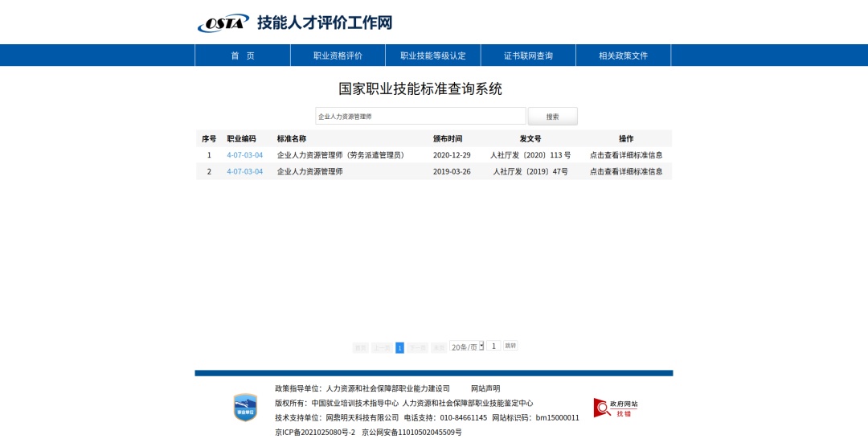Select the 相关政策文件 navigation item
This screenshot has width=868, height=439.
623,55
